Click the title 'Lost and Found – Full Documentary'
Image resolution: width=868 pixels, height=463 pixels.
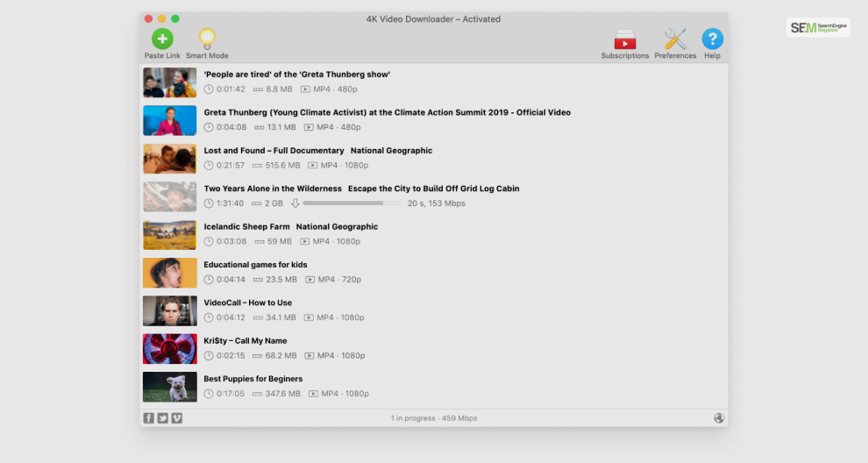click(274, 151)
